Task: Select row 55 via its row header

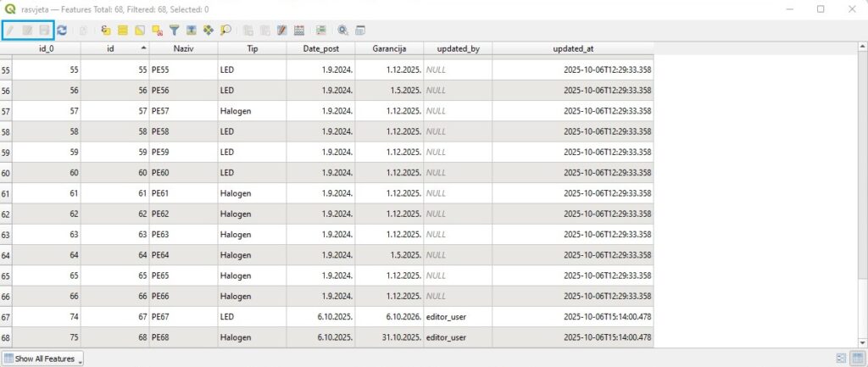Action: pyautogui.click(x=6, y=70)
